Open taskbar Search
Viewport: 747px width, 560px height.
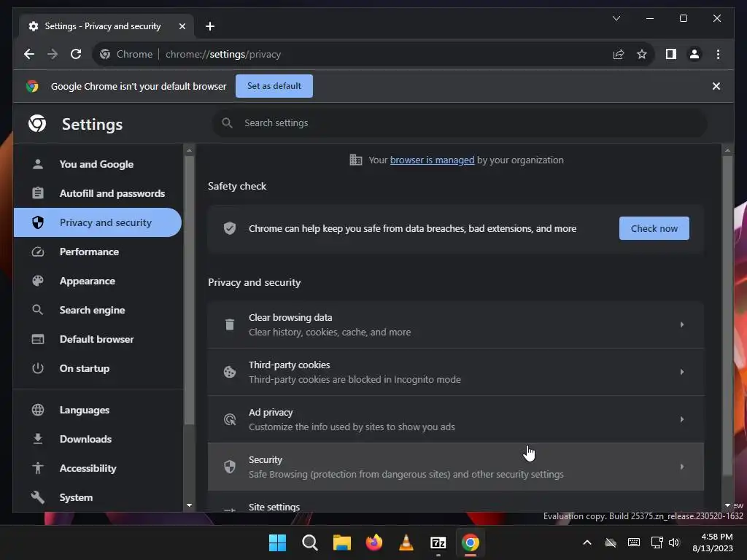tap(309, 542)
